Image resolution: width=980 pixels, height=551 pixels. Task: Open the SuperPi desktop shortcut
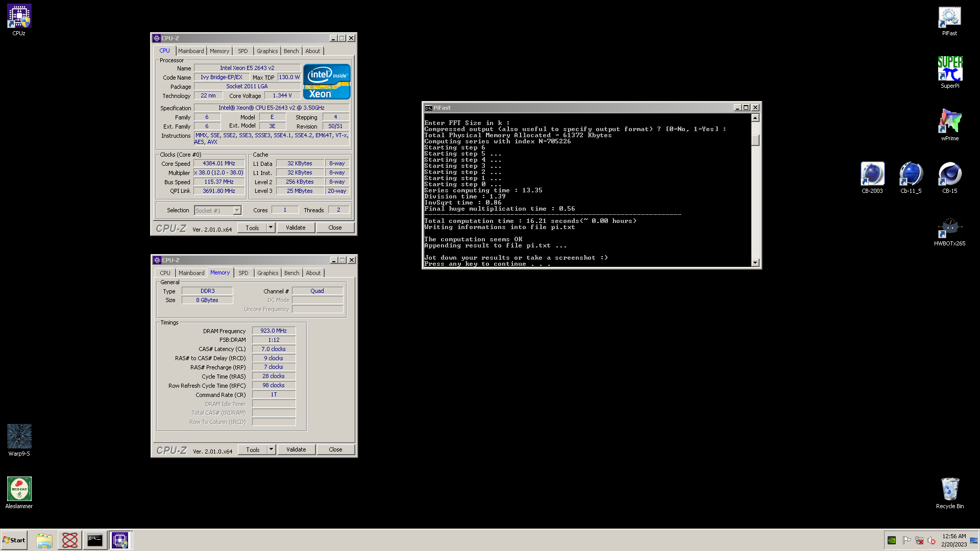(949, 72)
